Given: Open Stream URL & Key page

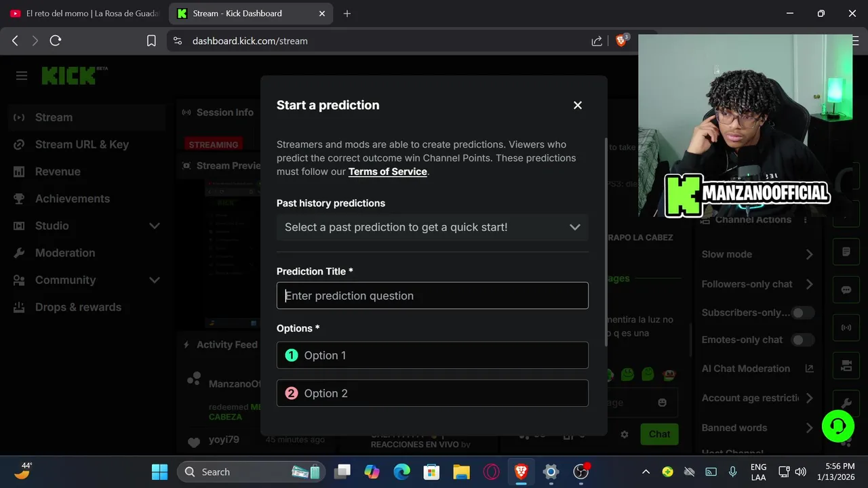Looking at the screenshot, I should (x=87, y=144).
